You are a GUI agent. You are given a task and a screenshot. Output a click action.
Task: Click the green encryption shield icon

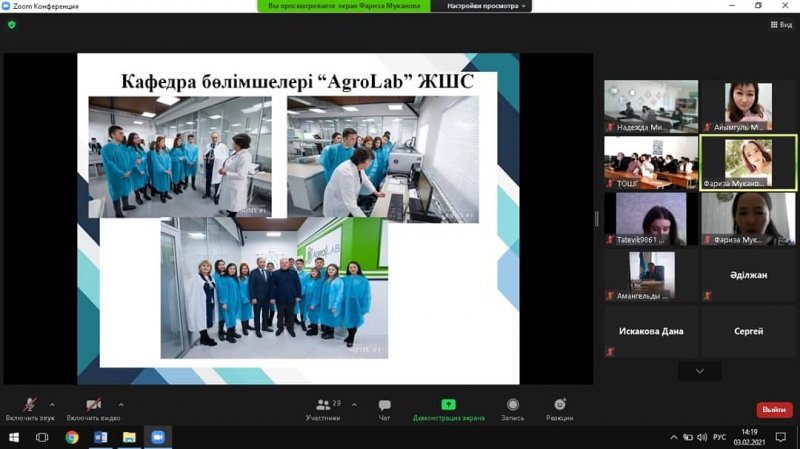(12, 25)
